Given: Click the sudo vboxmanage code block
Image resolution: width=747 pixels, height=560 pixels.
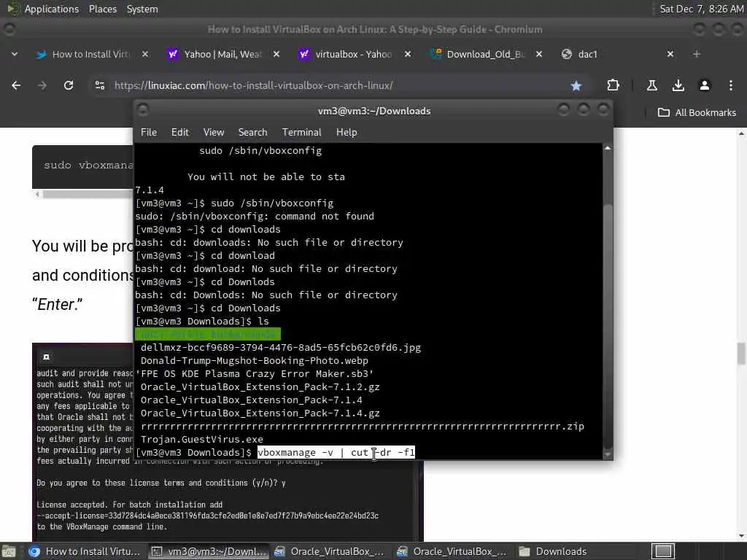Looking at the screenshot, I should (x=83, y=167).
